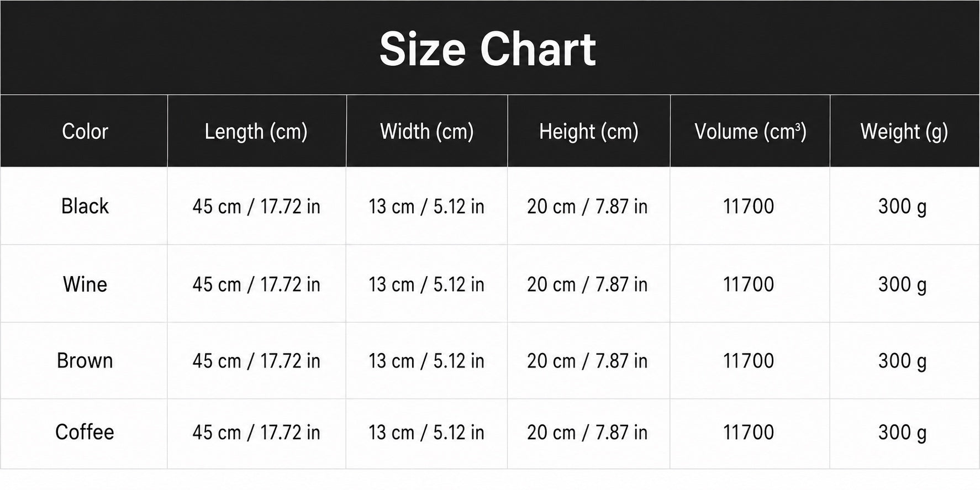Click the Weight (g) column header

tap(904, 131)
